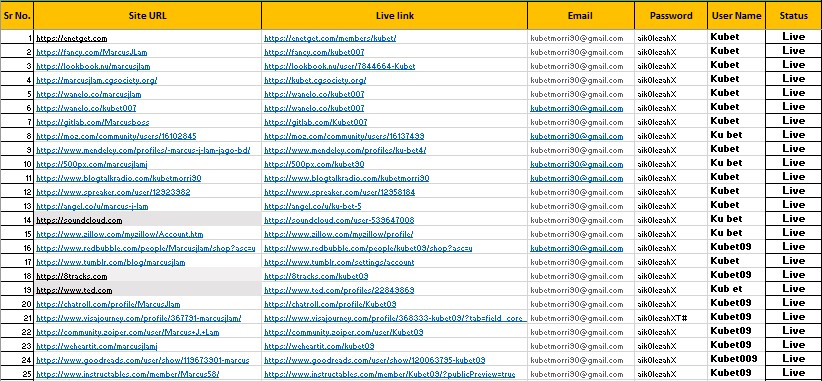Open the community.zoiper.com/user/Kubet09 live link
The width and height of the screenshot is (822, 381).
click(x=343, y=332)
